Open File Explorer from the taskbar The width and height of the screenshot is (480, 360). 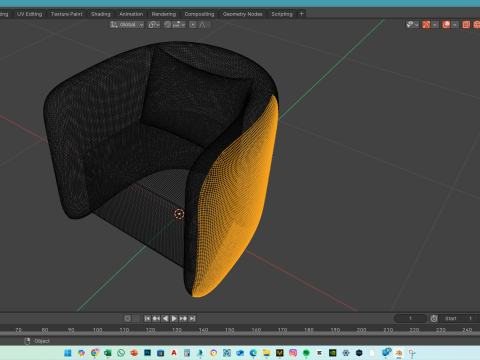(266, 353)
